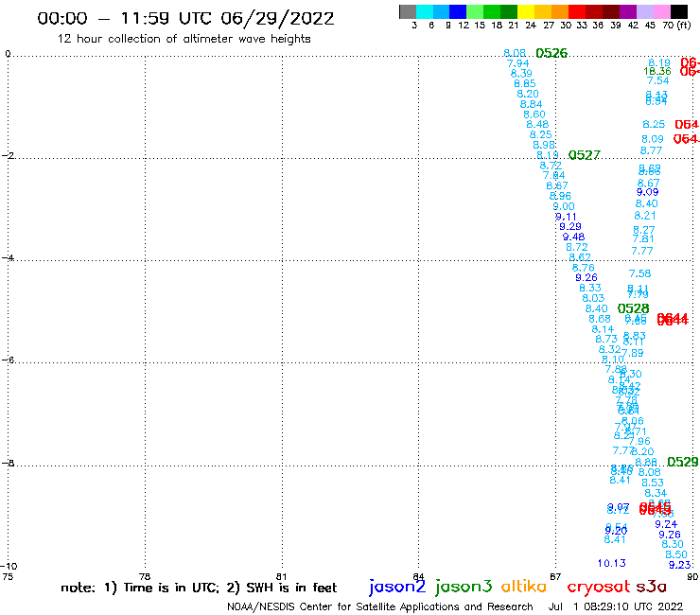
Task: Click the green 0527 track time label
Action: [585, 155]
